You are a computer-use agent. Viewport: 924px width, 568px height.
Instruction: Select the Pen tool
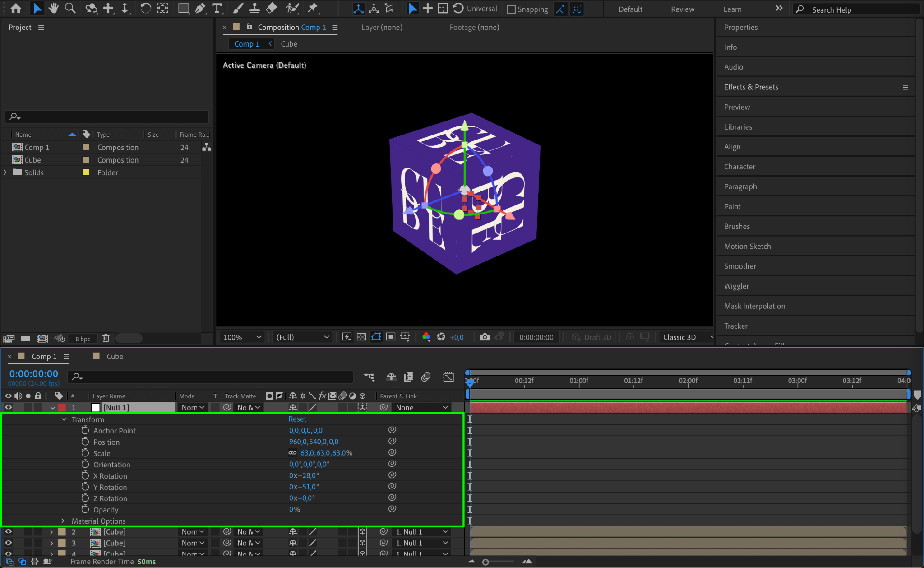tap(200, 8)
